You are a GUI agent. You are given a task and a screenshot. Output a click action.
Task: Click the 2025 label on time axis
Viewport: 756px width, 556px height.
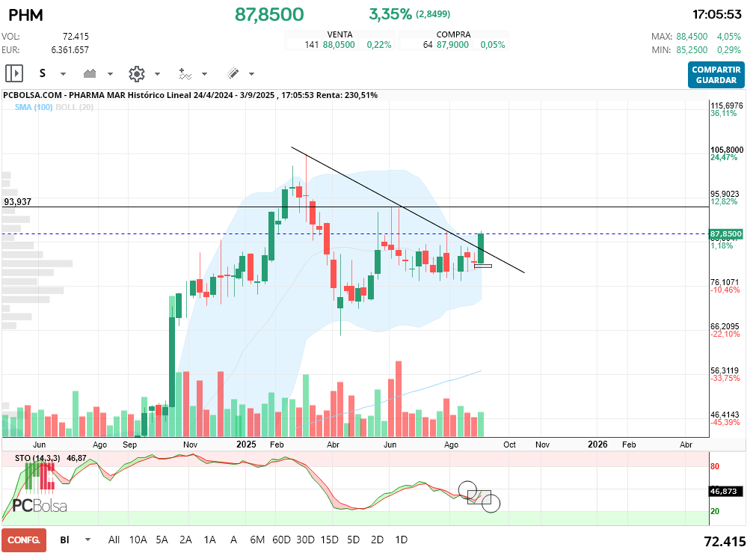[246, 445]
